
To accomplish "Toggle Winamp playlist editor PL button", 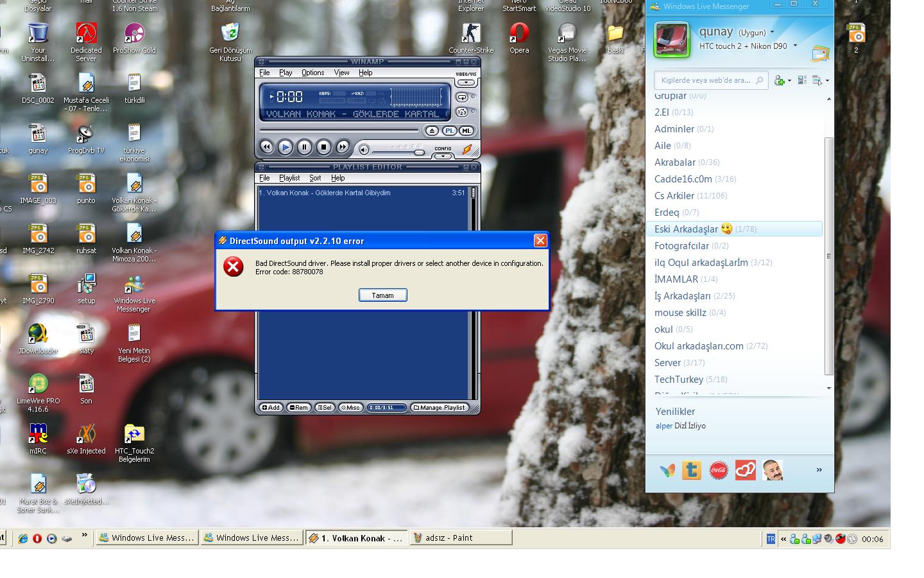I will point(449,130).
